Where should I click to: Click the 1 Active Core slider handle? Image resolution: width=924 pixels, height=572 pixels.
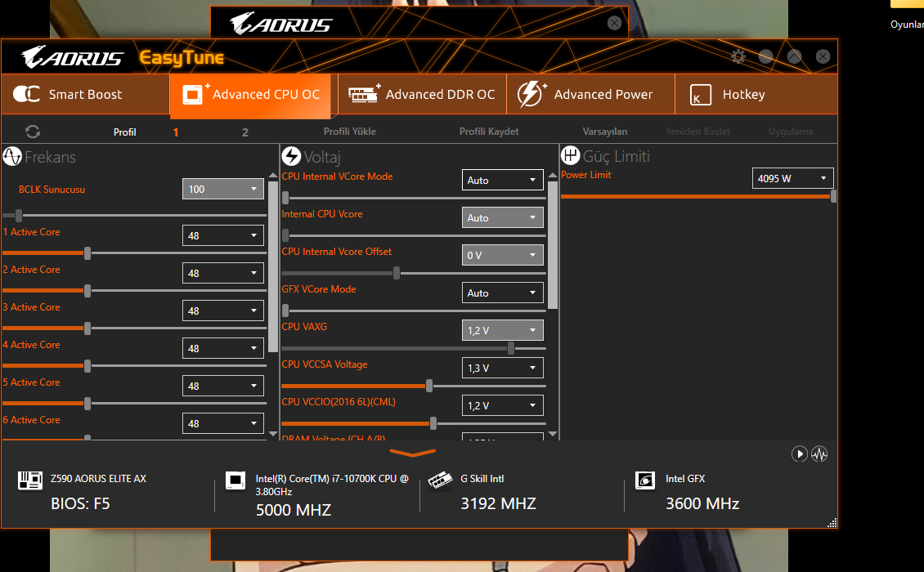87,253
